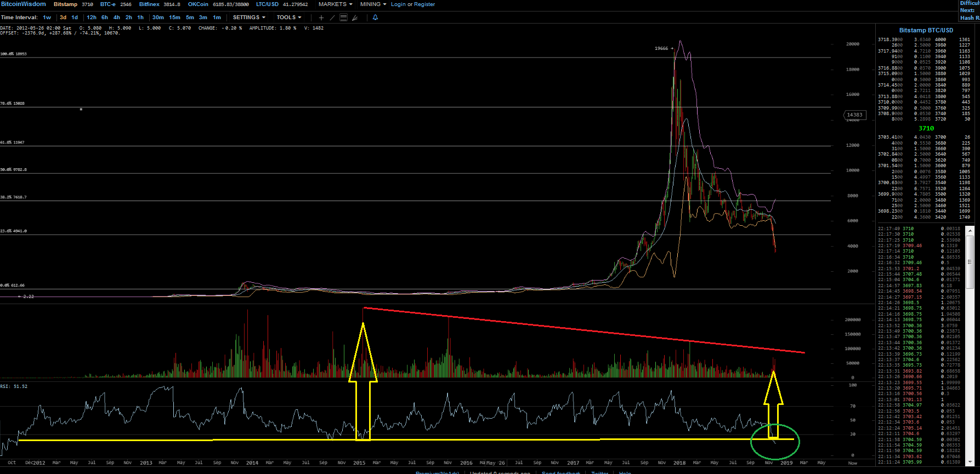Click the 50.0% 9782.8 Fibonacci level label
The width and height of the screenshot is (980, 474).
coord(14,170)
